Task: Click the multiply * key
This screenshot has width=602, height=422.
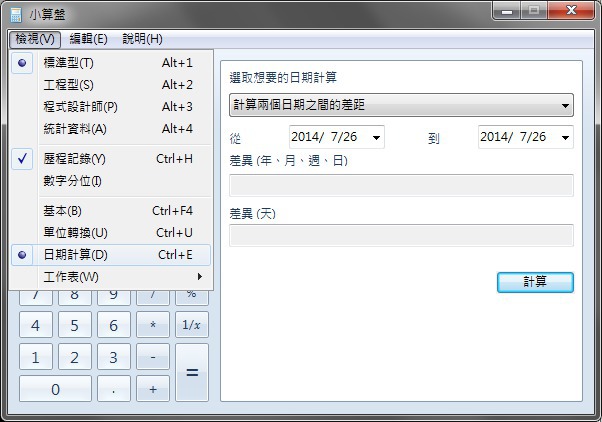Action: tap(153, 325)
